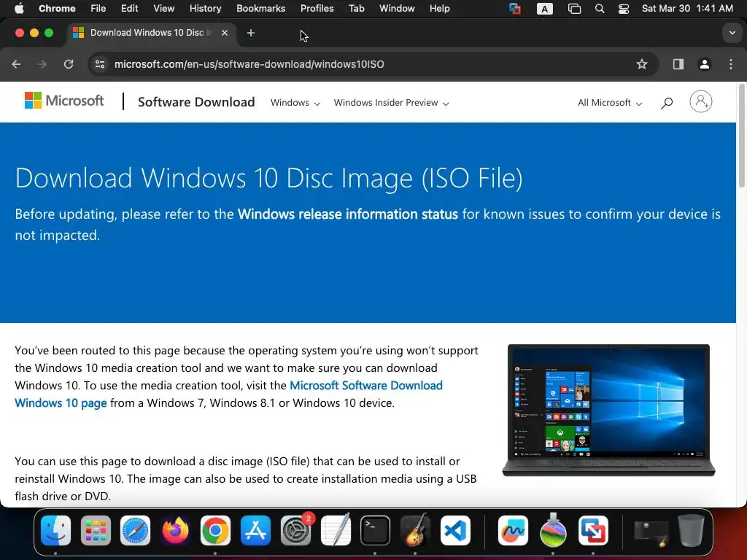Click the input source A icon in menu bar
Image resolution: width=747 pixels, height=560 pixels.
[x=544, y=9]
